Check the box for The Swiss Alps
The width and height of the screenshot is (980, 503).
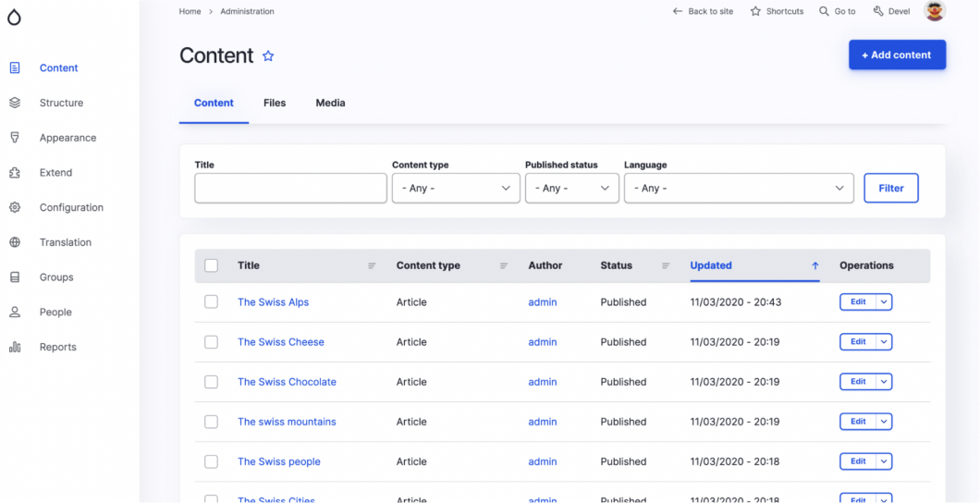coord(211,302)
